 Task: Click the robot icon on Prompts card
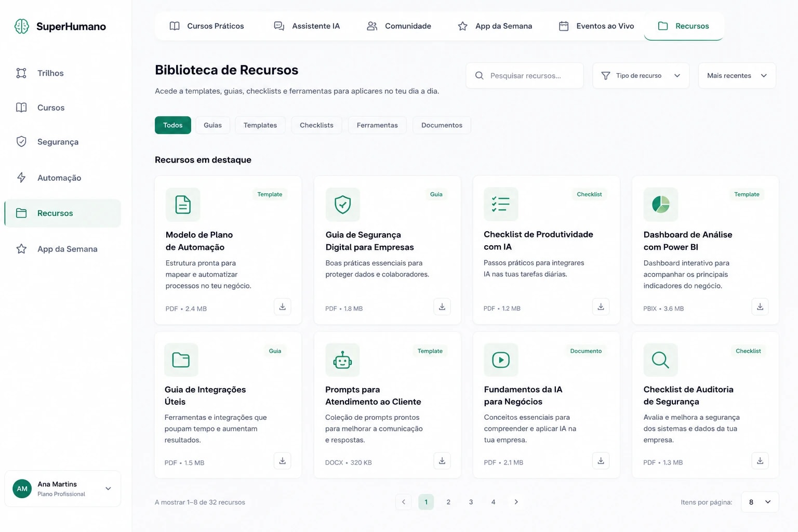(342, 360)
